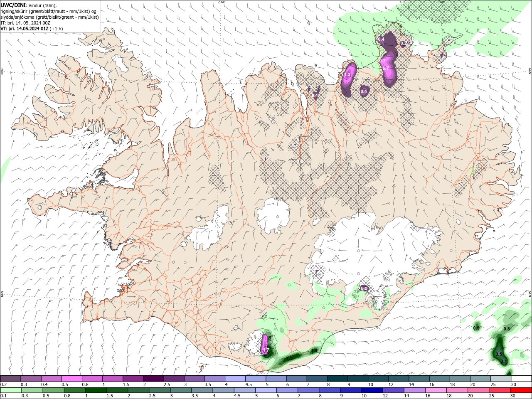Click the '3.5' rainfall value offshore southeast
Image resolution: width=532 pixels, height=399 pixels.
pyautogui.click(x=499, y=354)
